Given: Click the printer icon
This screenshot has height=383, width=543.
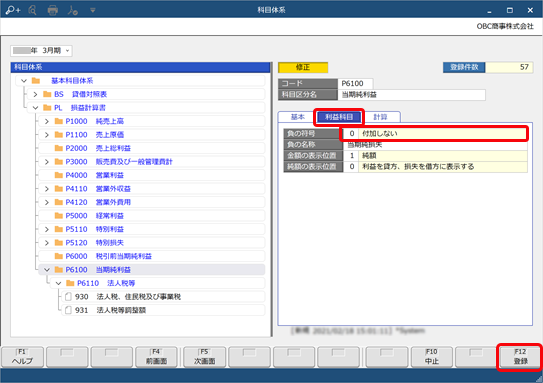Looking at the screenshot, I should coord(53,10).
